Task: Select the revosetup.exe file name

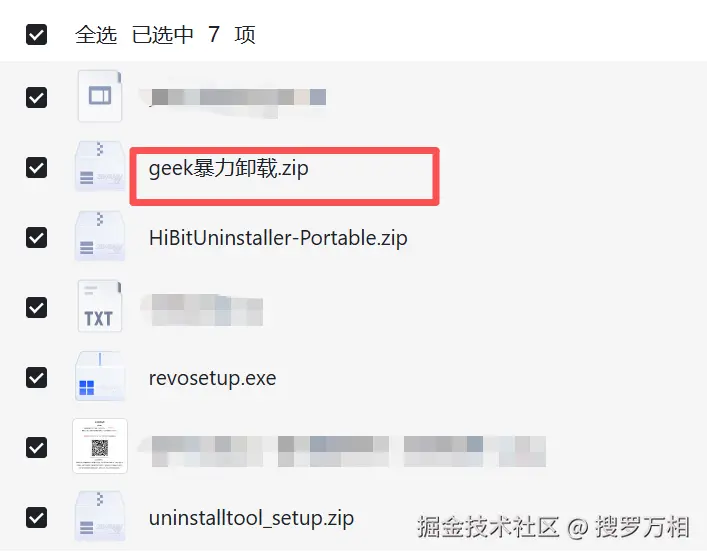Action: point(212,378)
